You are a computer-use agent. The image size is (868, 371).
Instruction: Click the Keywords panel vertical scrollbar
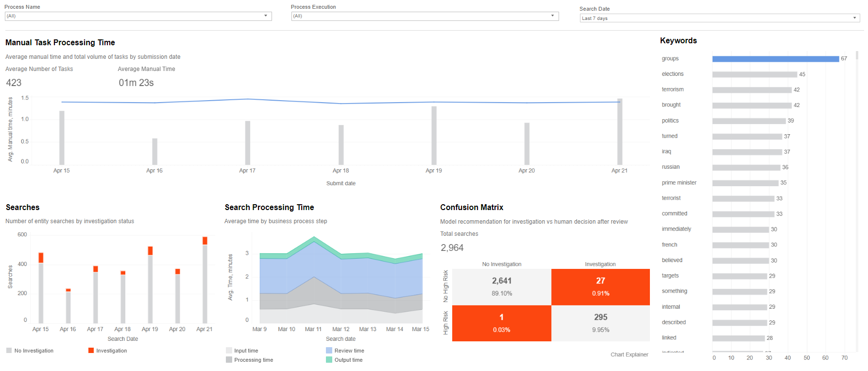click(x=857, y=199)
